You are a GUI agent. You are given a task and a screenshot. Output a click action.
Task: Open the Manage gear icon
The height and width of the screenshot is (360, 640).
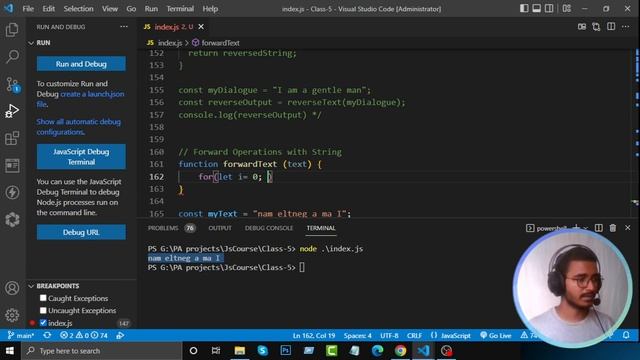point(12,315)
